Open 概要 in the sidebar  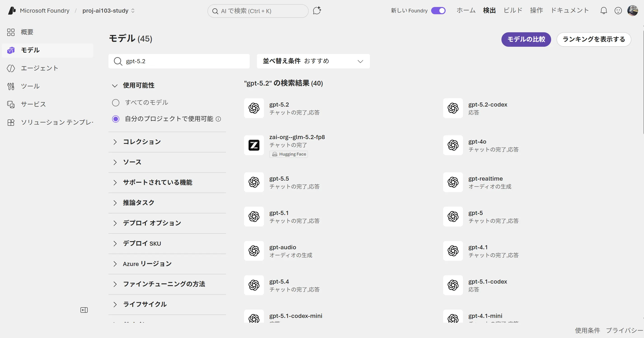click(x=47, y=32)
